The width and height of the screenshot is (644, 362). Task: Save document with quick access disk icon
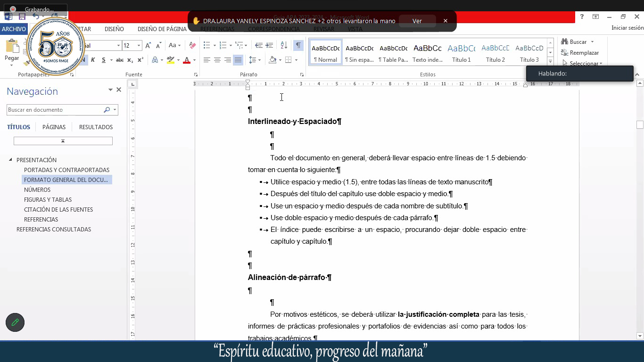coord(22,16)
